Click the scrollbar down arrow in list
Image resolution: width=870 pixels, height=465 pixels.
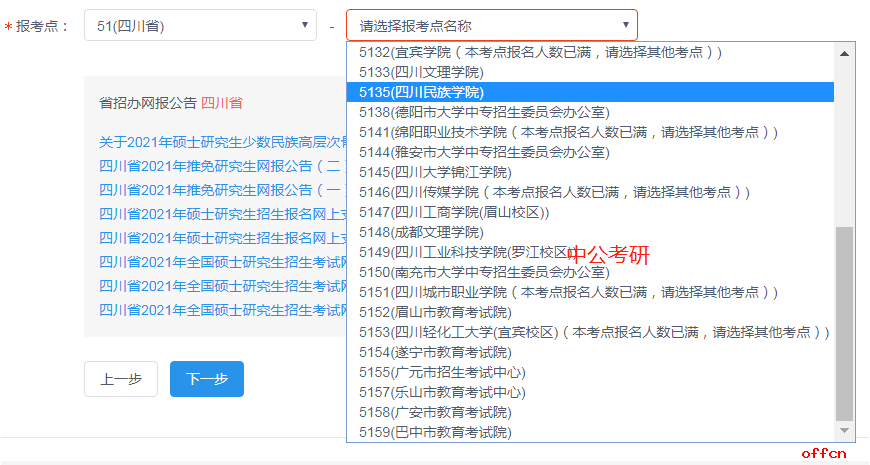pyautogui.click(x=845, y=431)
